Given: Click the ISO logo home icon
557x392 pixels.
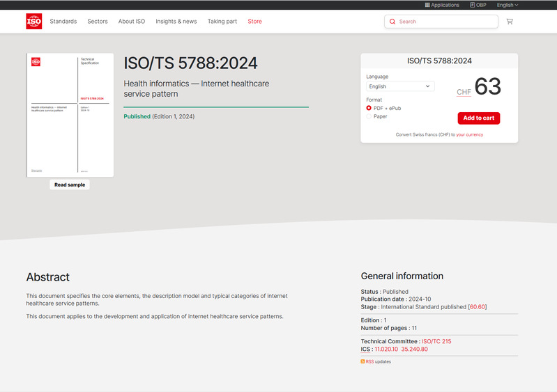Looking at the screenshot, I should (x=34, y=22).
